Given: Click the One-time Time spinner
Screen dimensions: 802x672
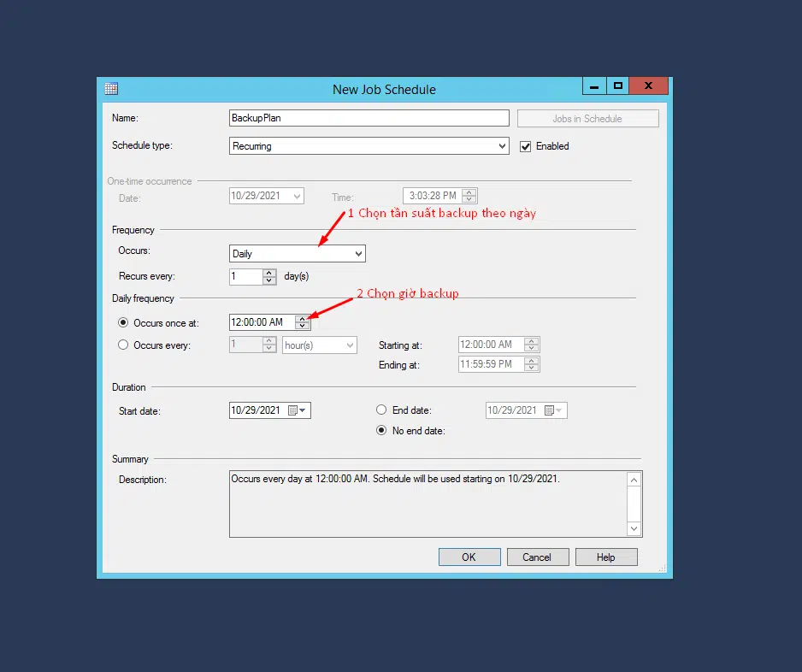Looking at the screenshot, I should point(469,196).
